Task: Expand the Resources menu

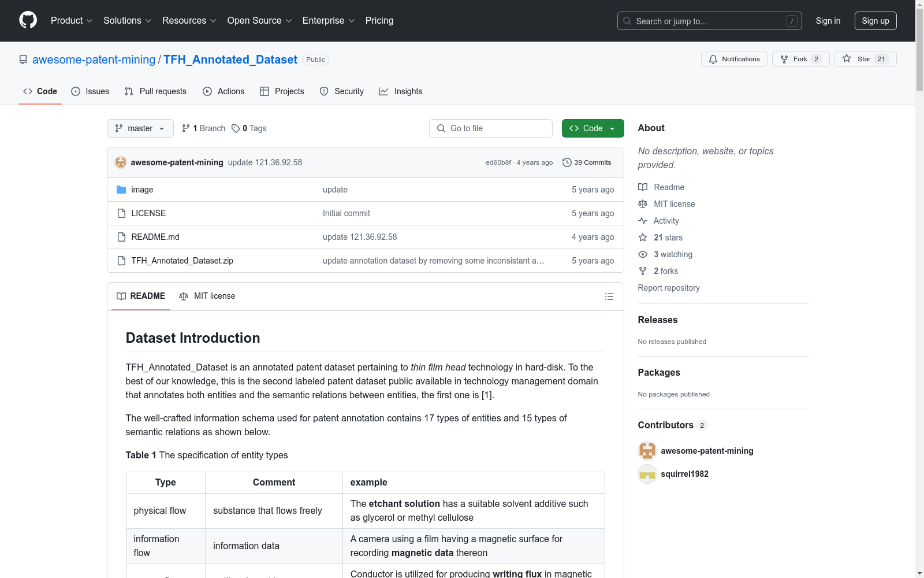Action: [189, 20]
